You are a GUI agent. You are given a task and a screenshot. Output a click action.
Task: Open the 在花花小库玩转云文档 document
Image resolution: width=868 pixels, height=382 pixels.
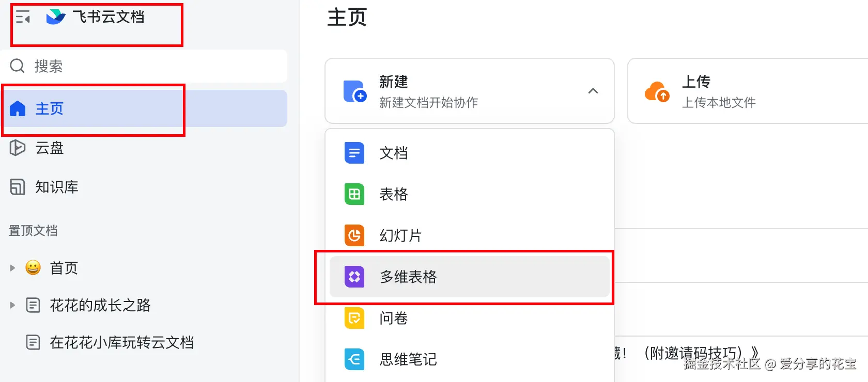(x=122, y=342)
